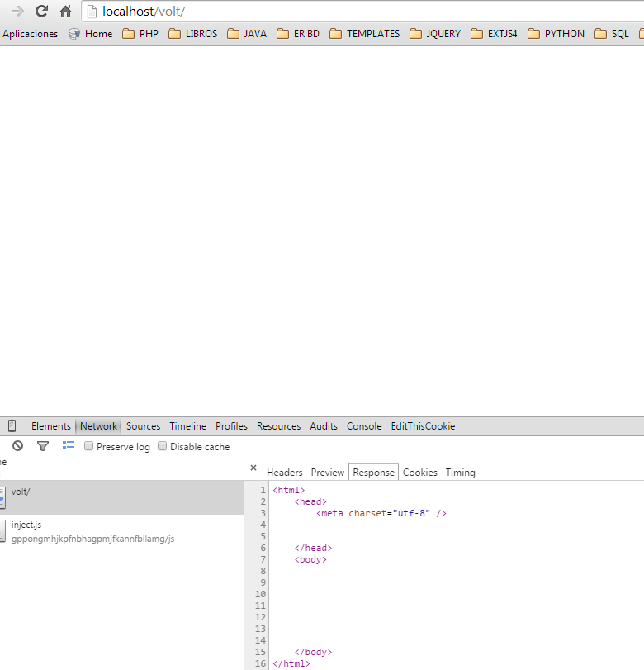Select the inject.js network request
Viewport: 644px width, 670px height.
point(26,525)
